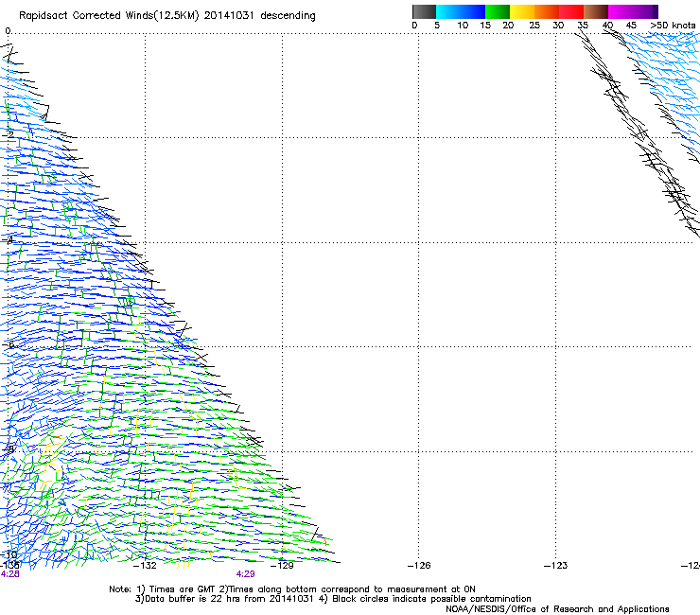Click the 'Data buffer is 22 hrs' footnote line

[x=333, y=599]
